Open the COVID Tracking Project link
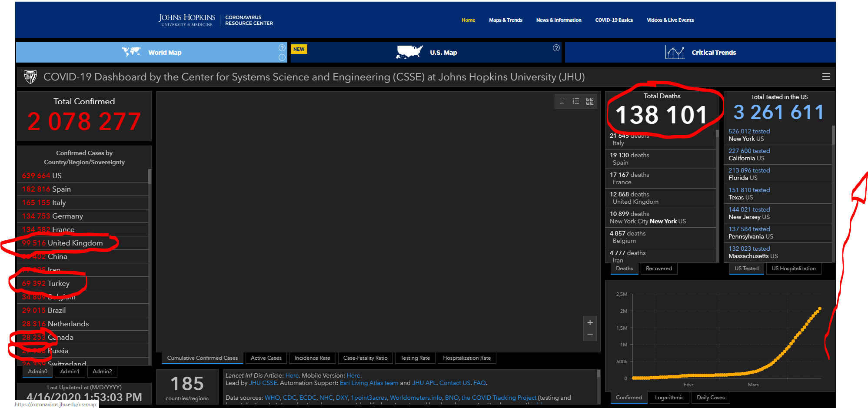This screenshot has height=408, width=868. click(x=499, y=398)
